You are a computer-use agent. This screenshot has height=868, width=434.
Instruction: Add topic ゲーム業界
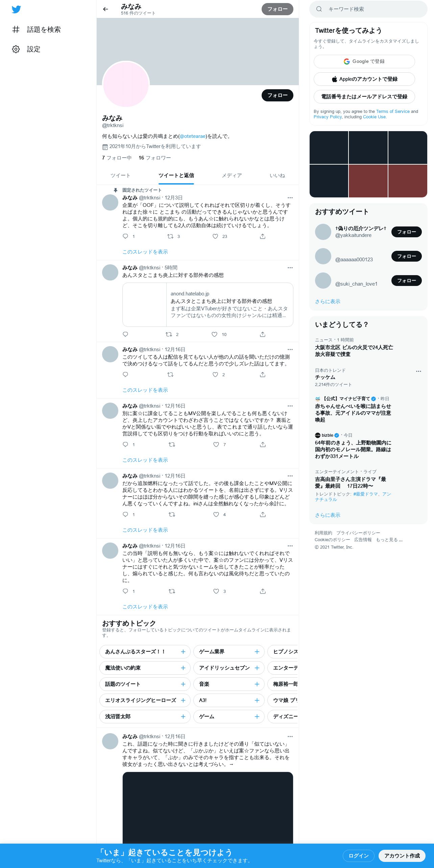(x=257, y=652)
